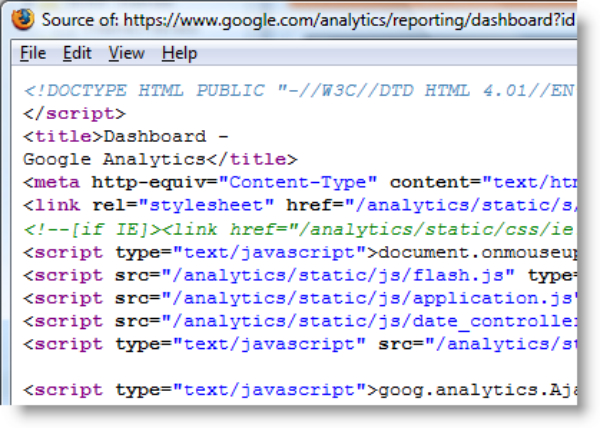The height and width of the screenshot is (428, 600).
Task: Click the script src date_controller line
Action: pos(300,321)
